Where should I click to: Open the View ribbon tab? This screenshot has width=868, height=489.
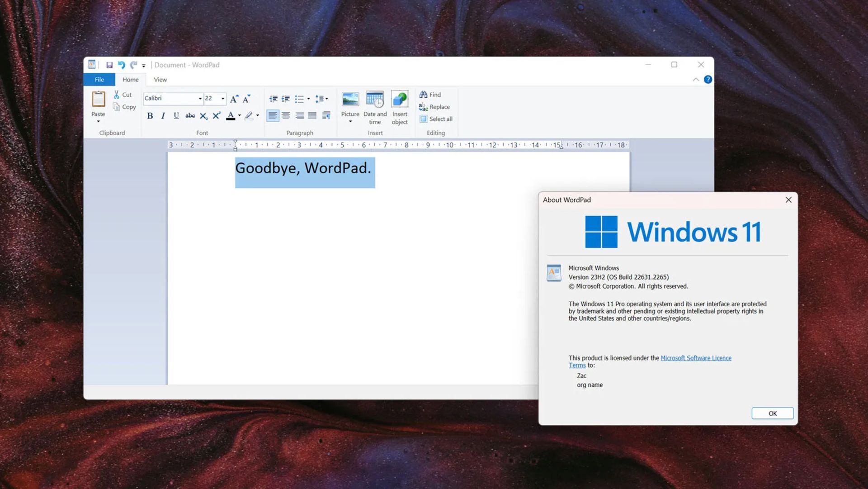[159, 79]
